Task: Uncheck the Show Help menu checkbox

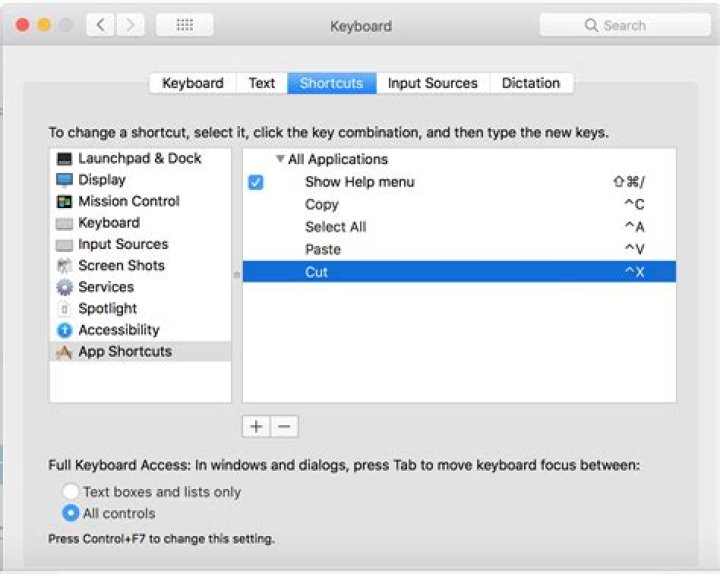Action: click(256, 182)
